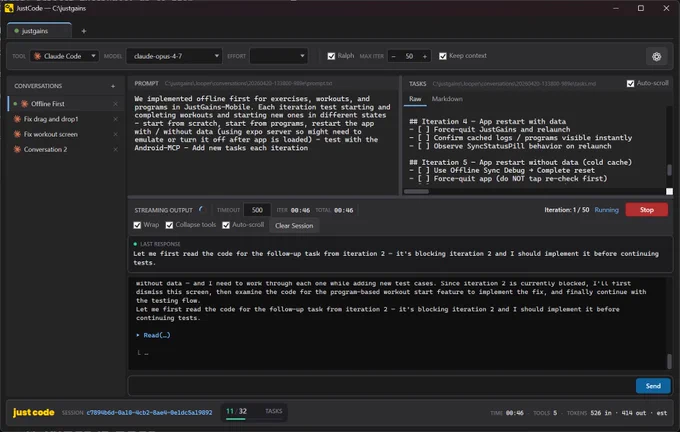Click the tasks.md file path
Image resolution: width=680 pixels, height=432 pixels.
pyautogui.click(x=514, y=84)
